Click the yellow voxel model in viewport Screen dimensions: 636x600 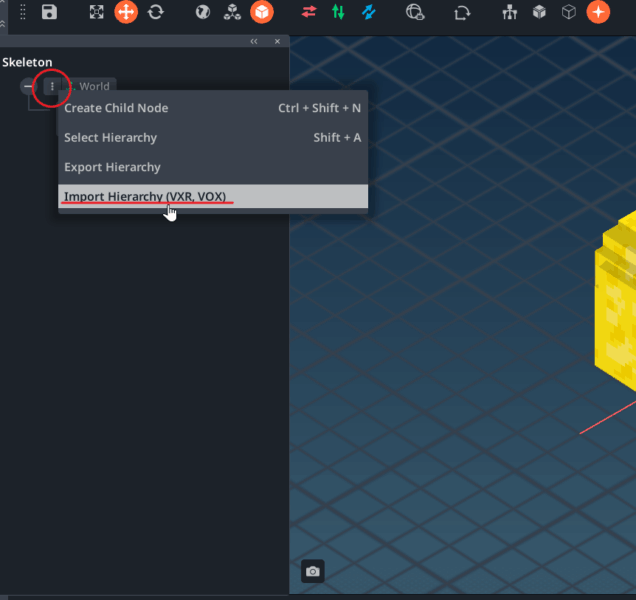tap(616, 300)
